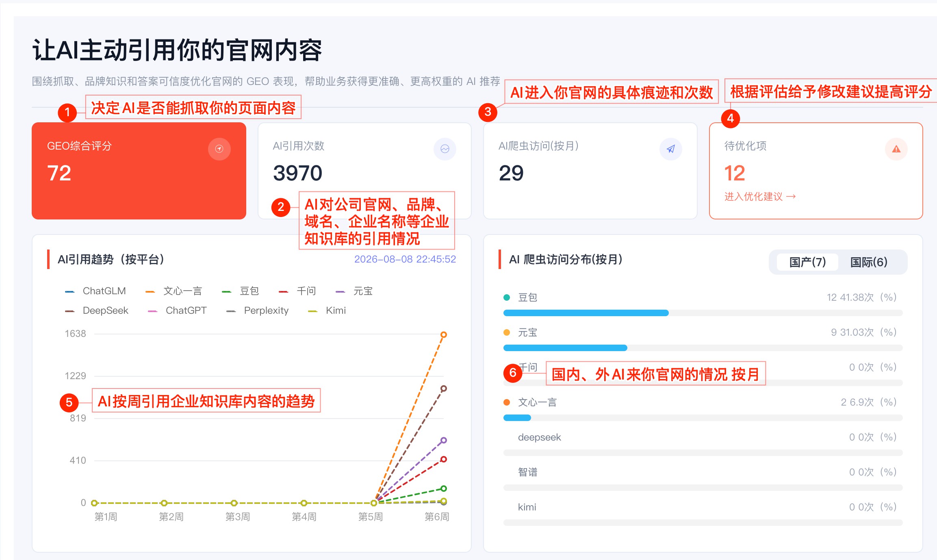
Task: Toggle 豆包 series in the legend
Action: (x=240, y=291)
